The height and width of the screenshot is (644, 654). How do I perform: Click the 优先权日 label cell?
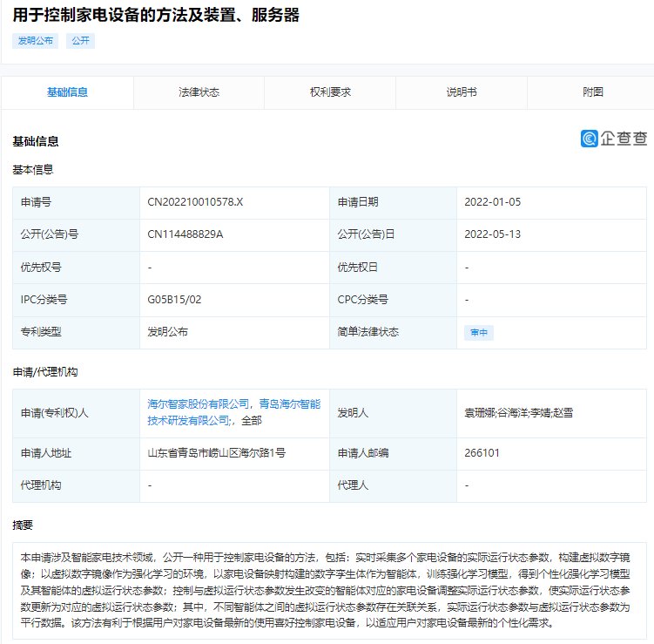(x=394, y=268)
